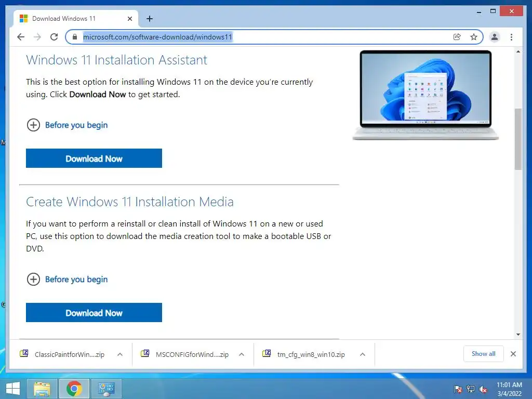Expand Before you begin under Installation Media
This screenshot has height=399, width=532.
tap(67, 279)
